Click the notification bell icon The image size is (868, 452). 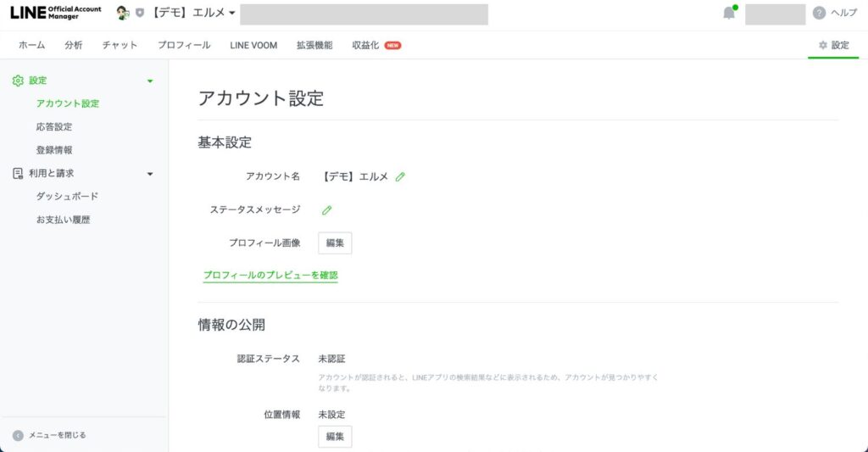click(728, 13)
